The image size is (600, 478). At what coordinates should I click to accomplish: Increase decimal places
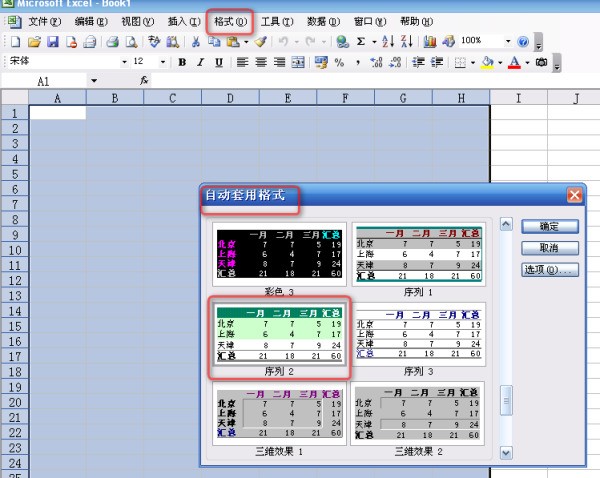click(x=376, y=62)
